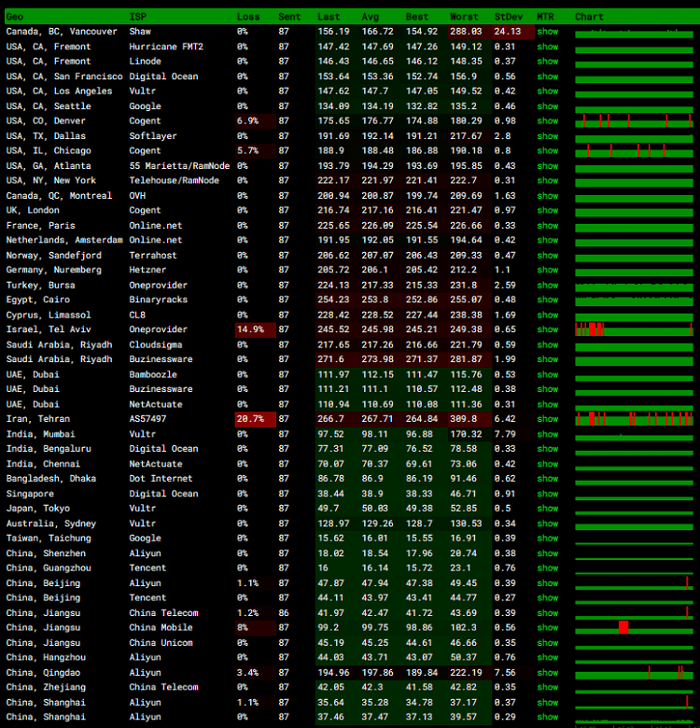Click the Geo column header
This screenshot has height=728, width=700.
[14, 17]
